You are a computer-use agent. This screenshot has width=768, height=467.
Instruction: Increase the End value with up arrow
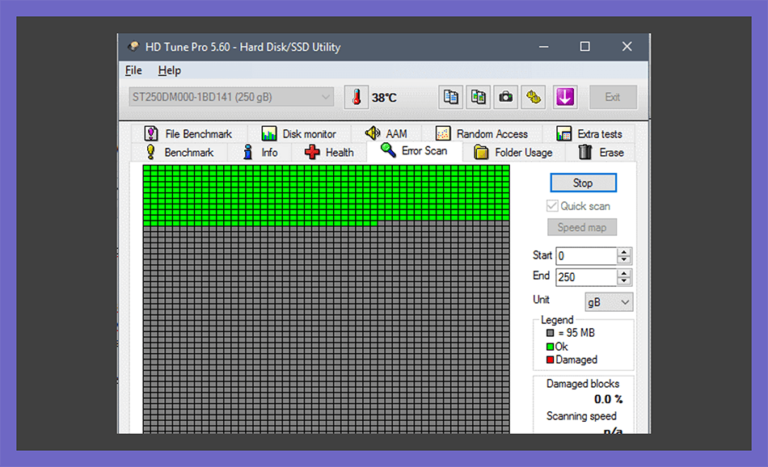click(624, 273)
